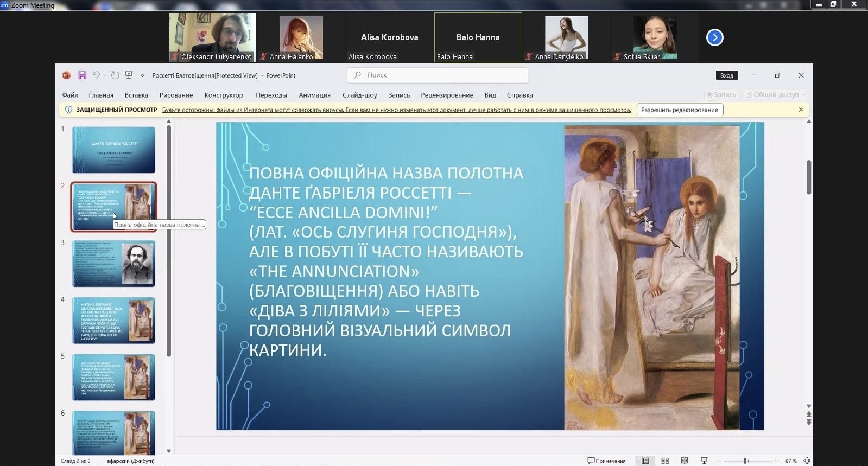The image size is (868, 466).
Task: Select slide 3 thumbnail with portrait
Action: point(113,264)
